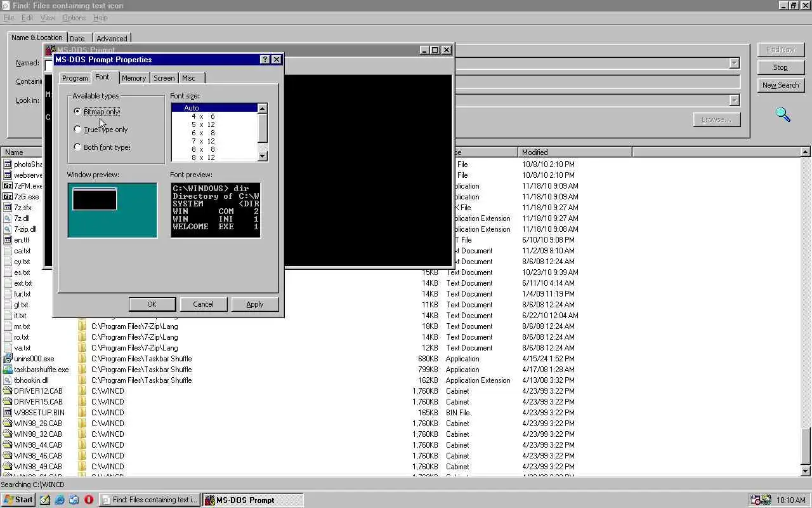This screenshot has width=812, height=508.
Task: Open the Named field dropdown arrow
Action: pos(734,63)
